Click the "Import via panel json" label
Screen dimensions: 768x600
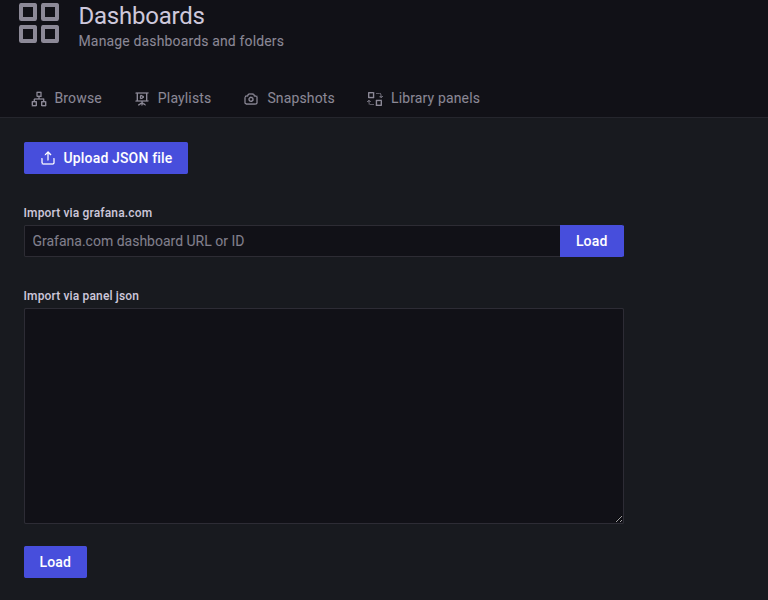coord(81,296)
